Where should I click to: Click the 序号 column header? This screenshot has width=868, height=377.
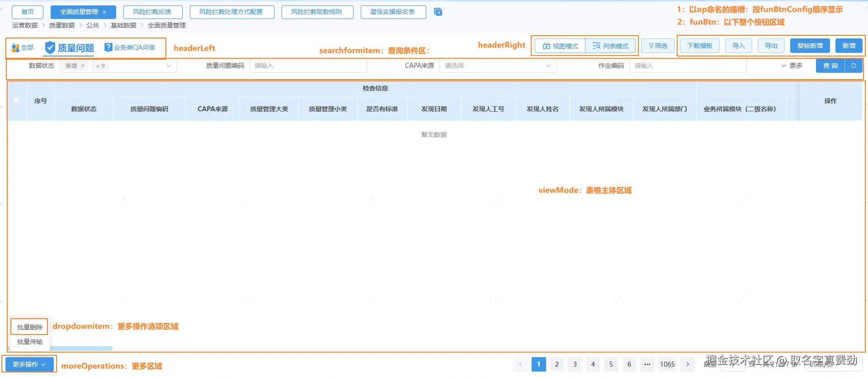(41, 101)
